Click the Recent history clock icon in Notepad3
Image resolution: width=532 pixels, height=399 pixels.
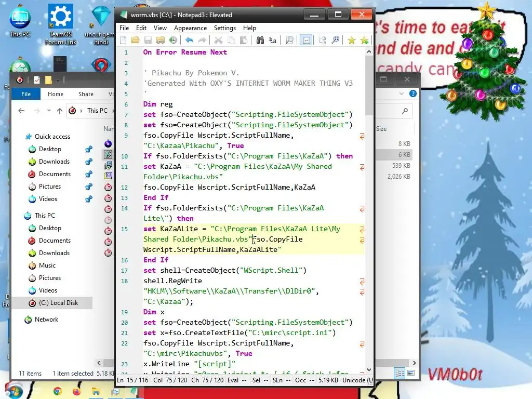[x=173, y=41]
